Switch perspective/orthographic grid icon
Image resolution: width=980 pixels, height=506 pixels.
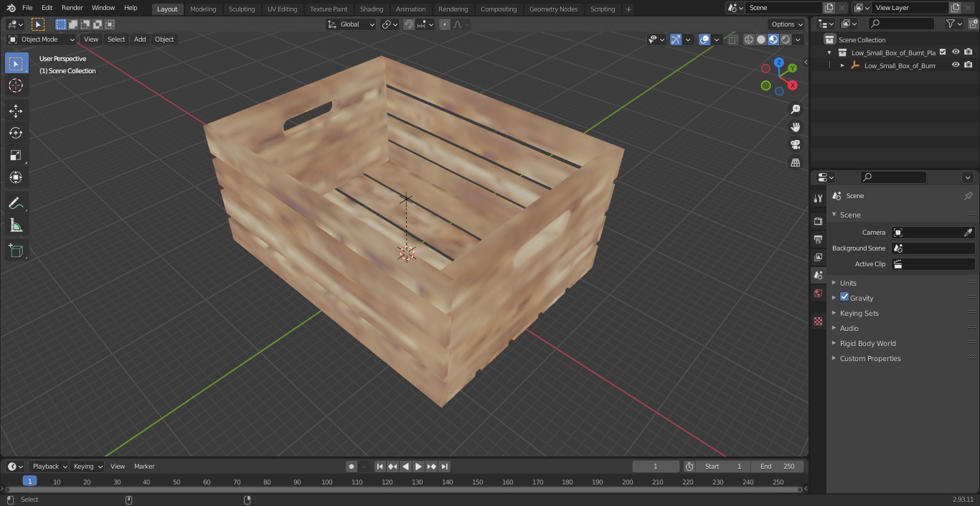tap(795, 163)
